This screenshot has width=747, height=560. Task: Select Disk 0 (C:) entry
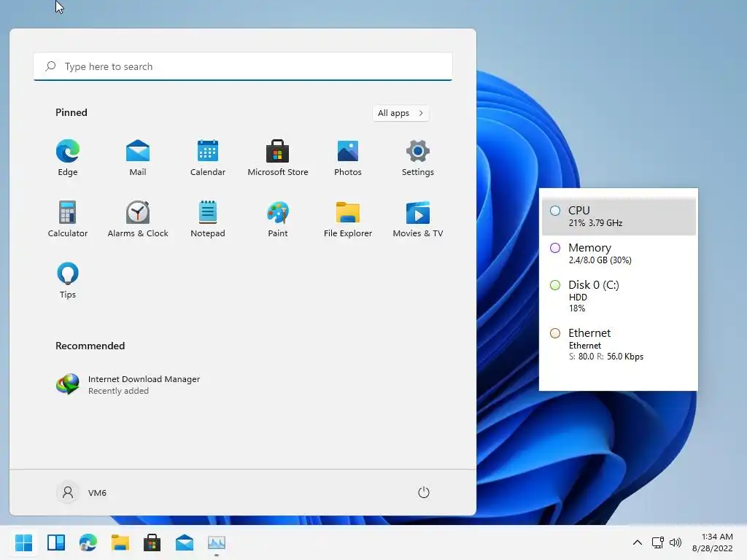[x=619, y=296]
